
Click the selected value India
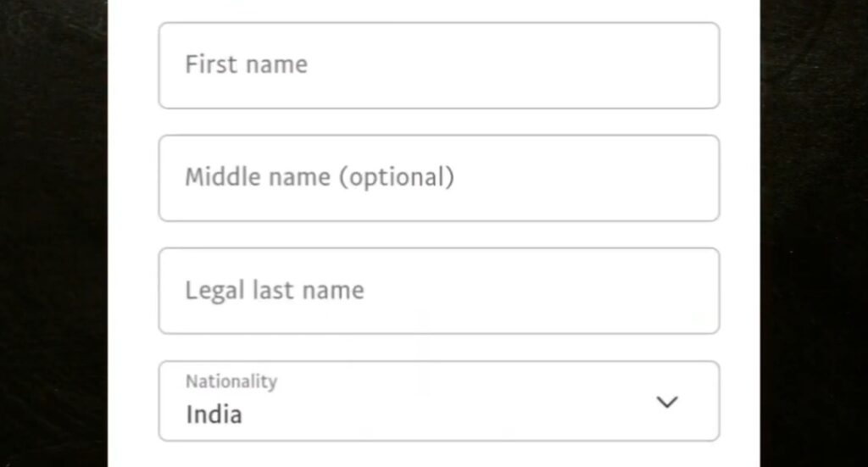[214, 414]
